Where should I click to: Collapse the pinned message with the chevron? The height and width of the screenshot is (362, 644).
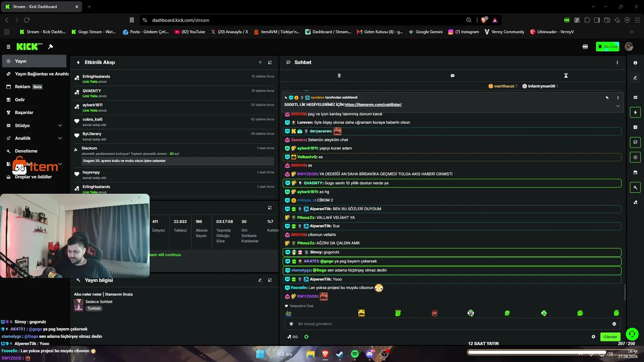click(618, 106)
